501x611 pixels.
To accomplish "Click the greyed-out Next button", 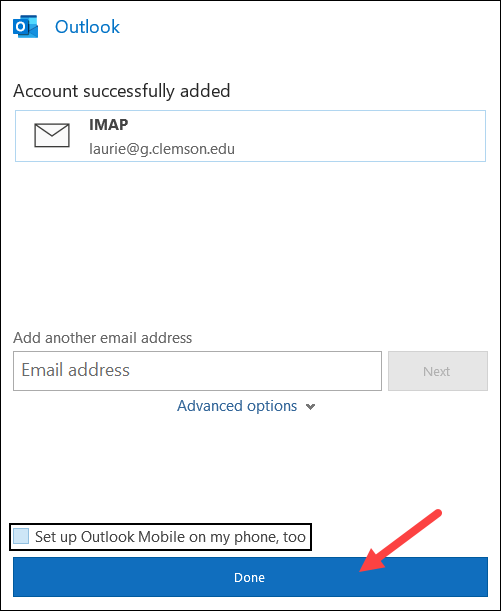I will click(x=437, y=371).
